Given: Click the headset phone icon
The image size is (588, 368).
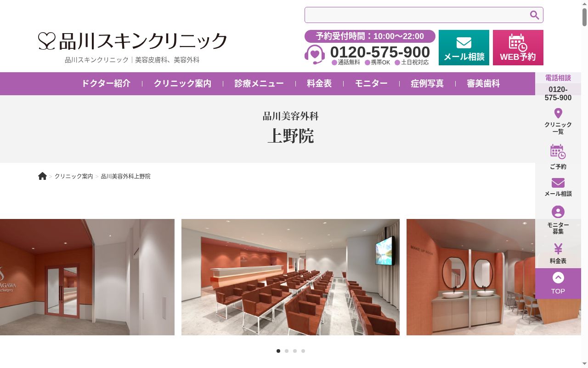Looking at the screenshot, I should [x=315, y=54].
